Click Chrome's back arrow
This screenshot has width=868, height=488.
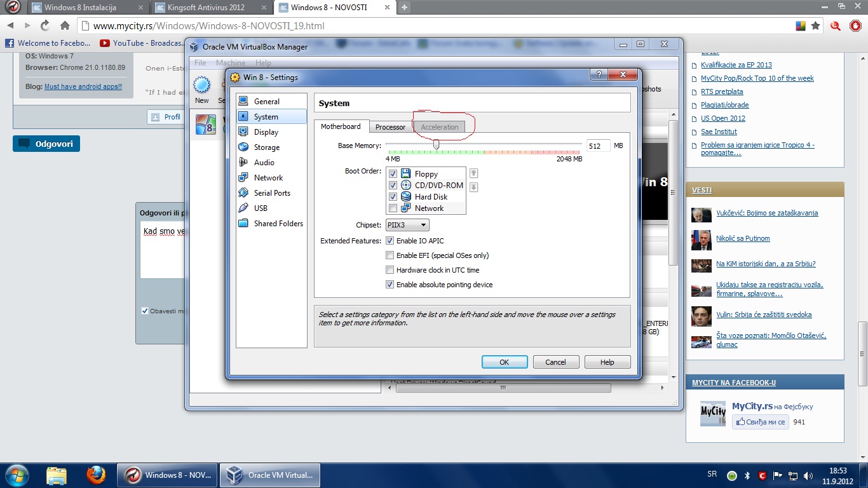point(10,26)
